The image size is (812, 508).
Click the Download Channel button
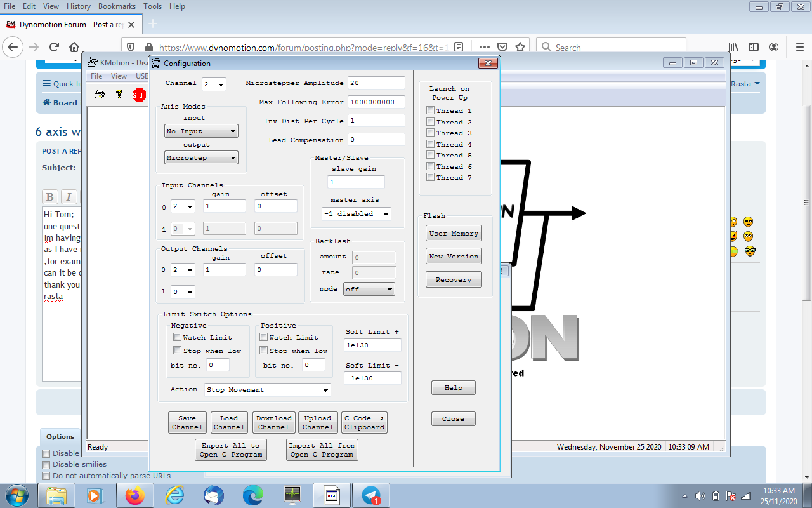coord(273,422)
